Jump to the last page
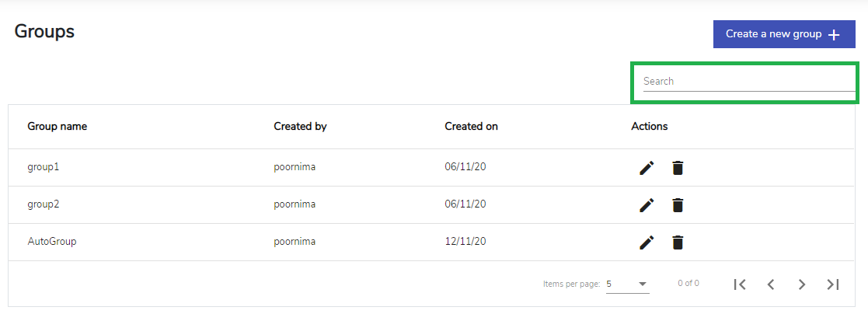This screenshot has width=868, height=321. [833, 284]
